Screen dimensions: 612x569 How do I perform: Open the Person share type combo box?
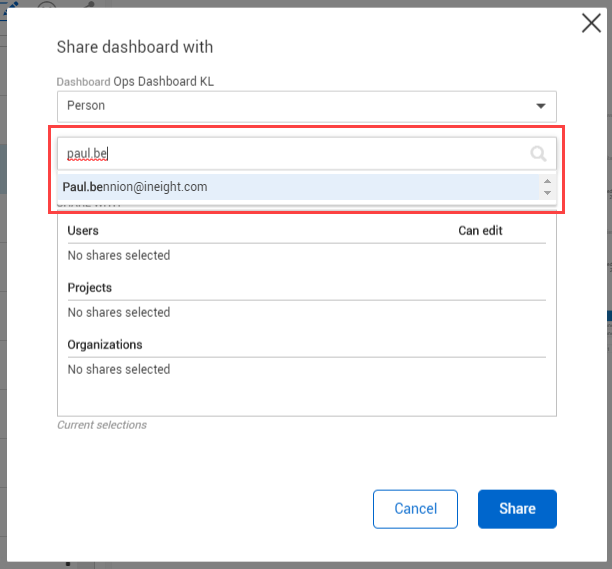click(x=300, y=106)
